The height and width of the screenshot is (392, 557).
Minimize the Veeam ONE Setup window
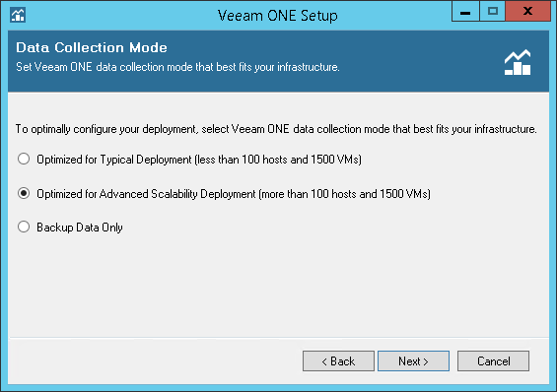click(465, 12)
